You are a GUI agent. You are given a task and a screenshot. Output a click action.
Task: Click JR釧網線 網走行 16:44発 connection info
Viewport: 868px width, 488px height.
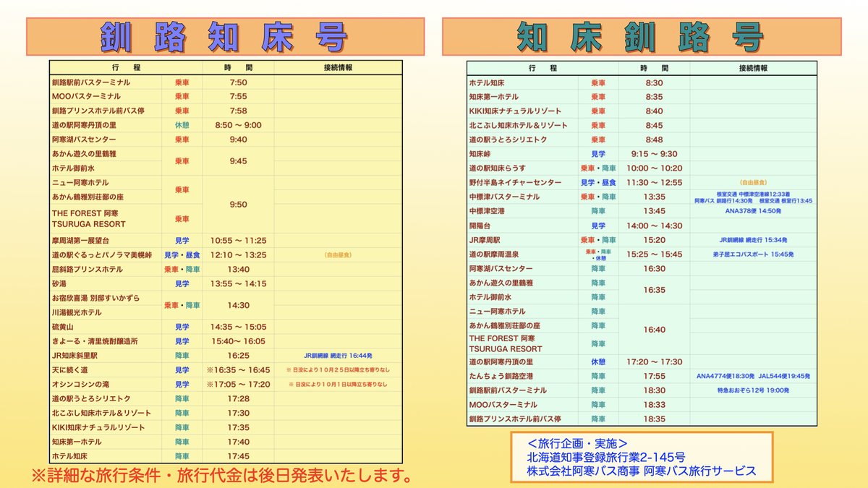(x=338, y=356)
